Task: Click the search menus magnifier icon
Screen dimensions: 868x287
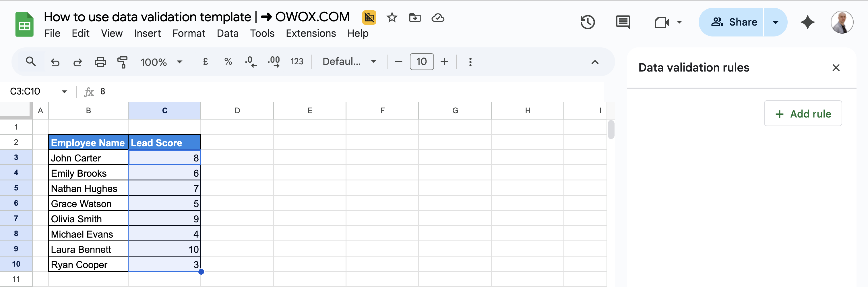Action: pyautogui.click(x=31, y=62)
